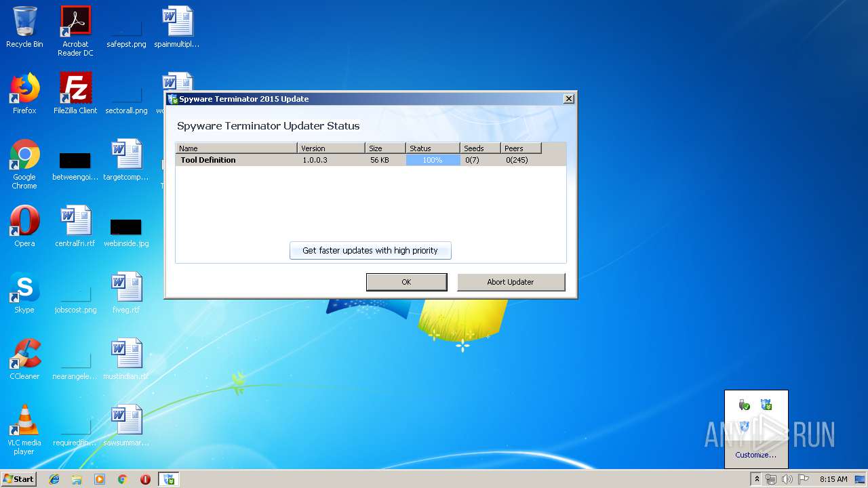Click the bottom shield icon in tray popup
The image size is (868, 488).
pos(744,426)
